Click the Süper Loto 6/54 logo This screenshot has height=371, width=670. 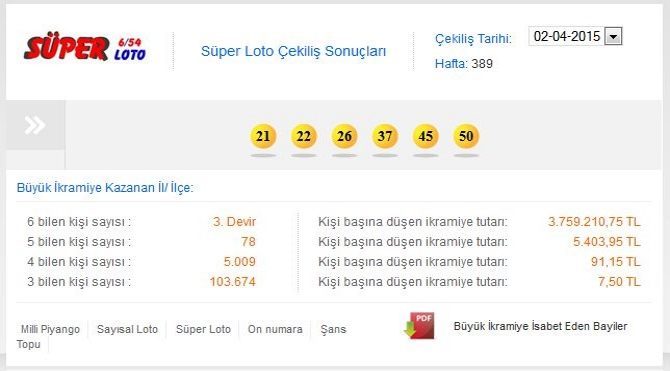pos(85,49)
